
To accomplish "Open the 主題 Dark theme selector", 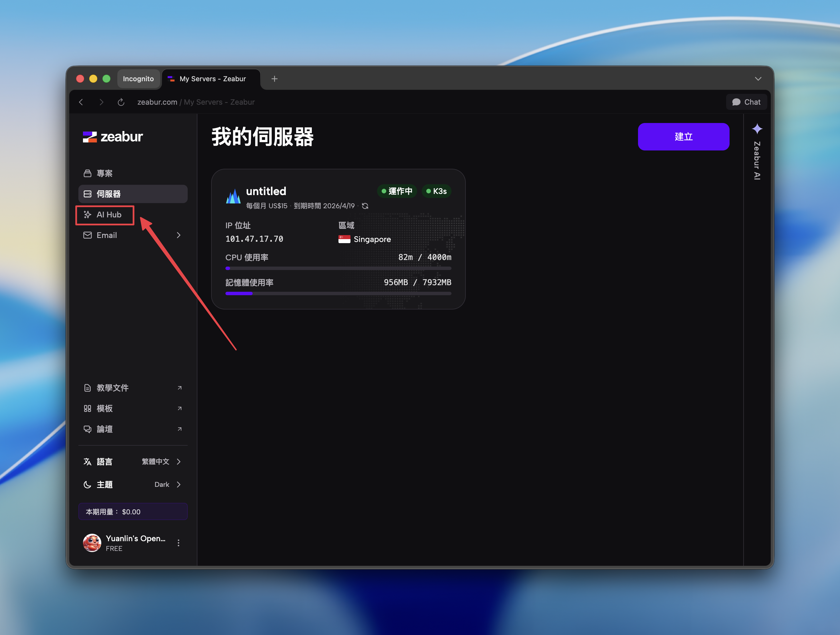I will click(x=132, y=485).
